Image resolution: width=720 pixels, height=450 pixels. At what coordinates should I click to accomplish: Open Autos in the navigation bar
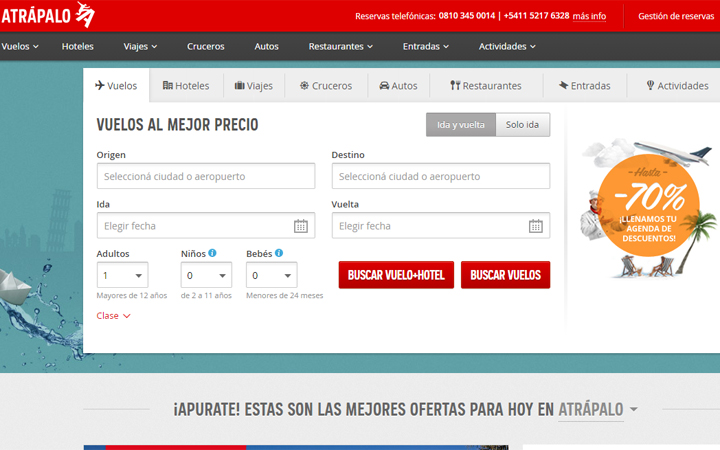266,46
